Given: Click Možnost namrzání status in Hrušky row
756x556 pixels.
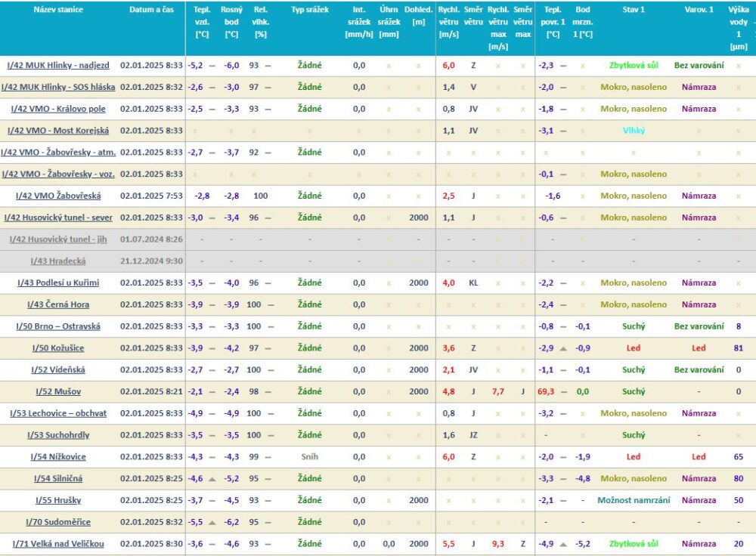Looking at the screenshot, I should tap(634, 500).
